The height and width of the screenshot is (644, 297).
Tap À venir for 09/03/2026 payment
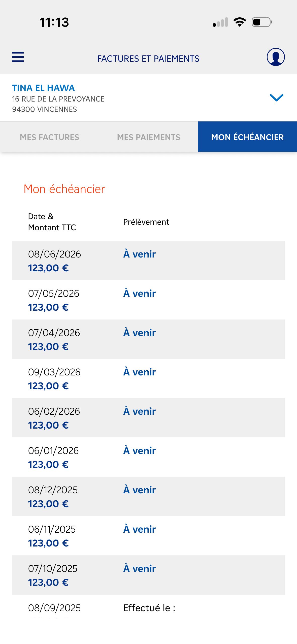pyautogui.click(x=139, y=372)
